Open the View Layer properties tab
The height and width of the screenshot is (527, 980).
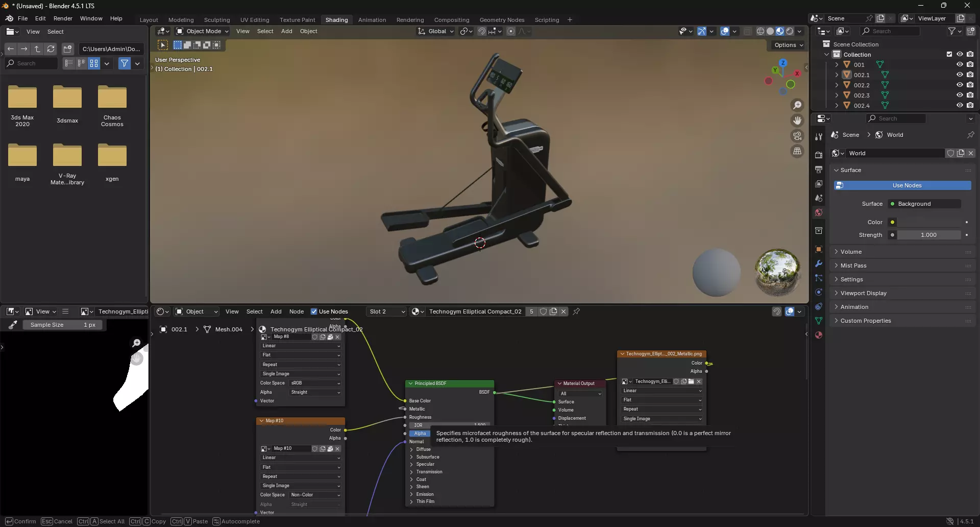(819, 184)
